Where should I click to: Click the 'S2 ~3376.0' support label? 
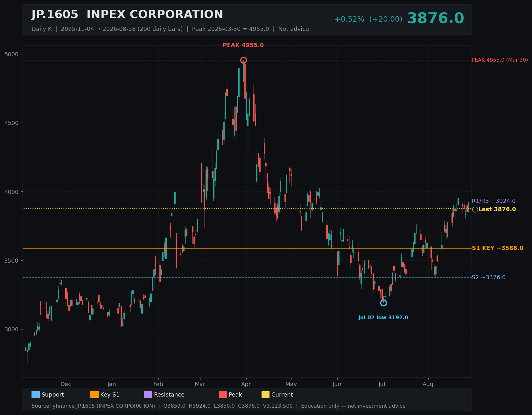[488, 277]
